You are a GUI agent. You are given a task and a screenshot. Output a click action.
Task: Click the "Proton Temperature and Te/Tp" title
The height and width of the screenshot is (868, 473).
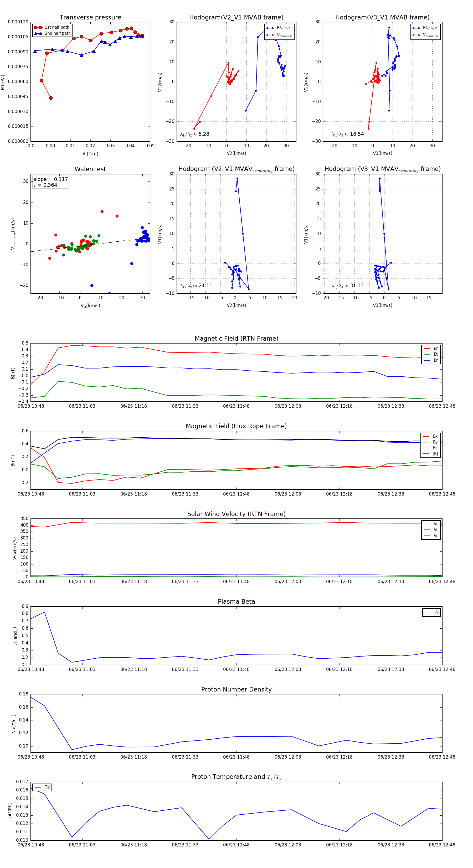click(236, 777)
